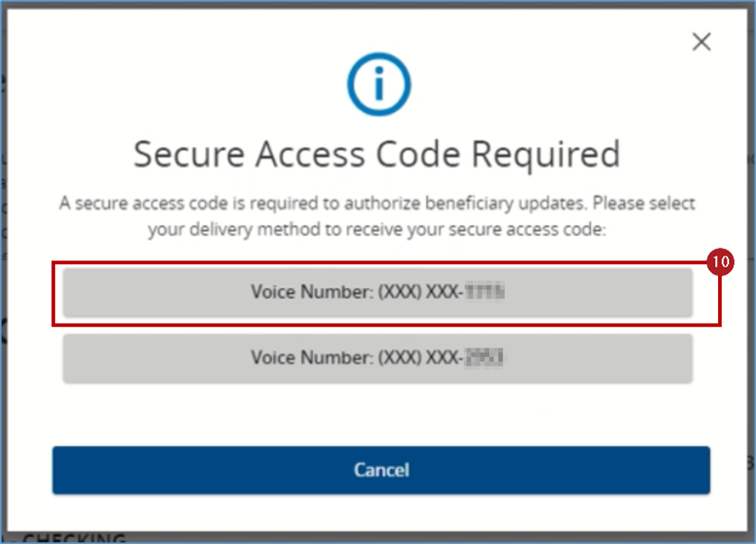Click the (XXX) XXX- mask in first option
The height and width of the screenshot is (544, 756).
tap(421, 292)
